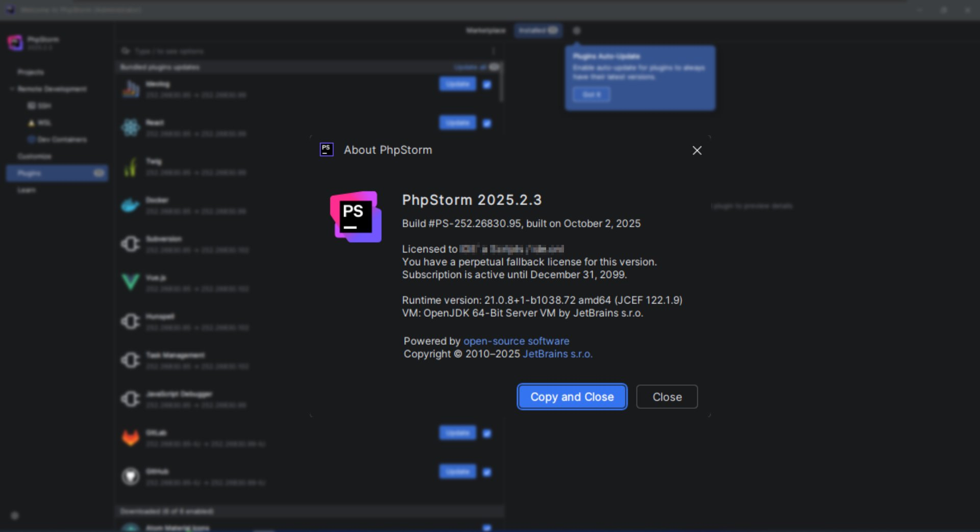Viewport: 980px width, 532px height.
Task: Click the "Runtime version: 21.0.8+1-b1038.72" line
Action: coord(542,300)
